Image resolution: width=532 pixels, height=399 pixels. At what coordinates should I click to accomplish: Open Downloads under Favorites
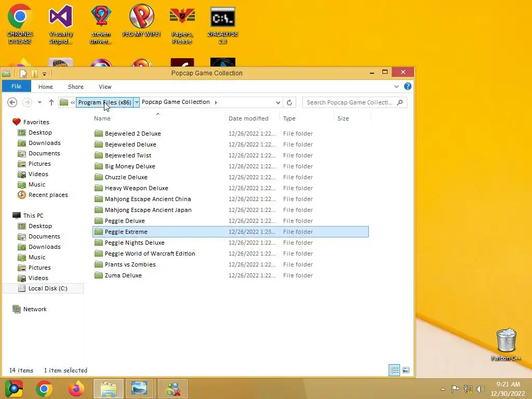39,143
